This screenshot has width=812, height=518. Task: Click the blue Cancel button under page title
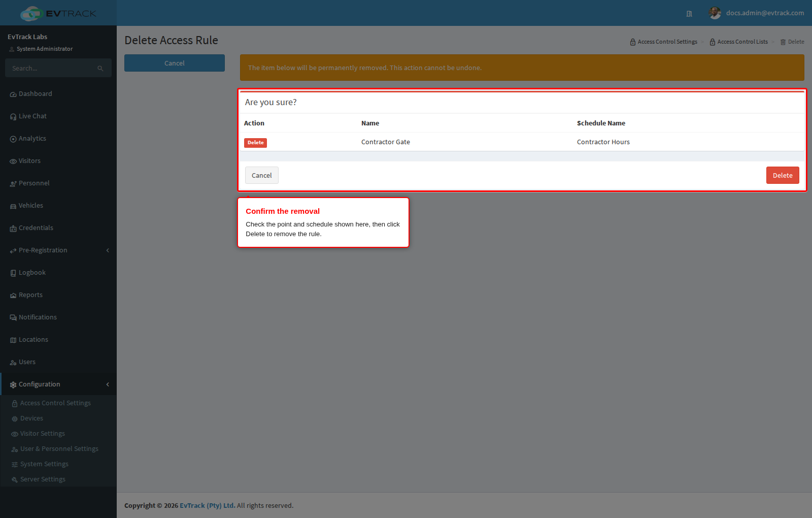point(175,63)
